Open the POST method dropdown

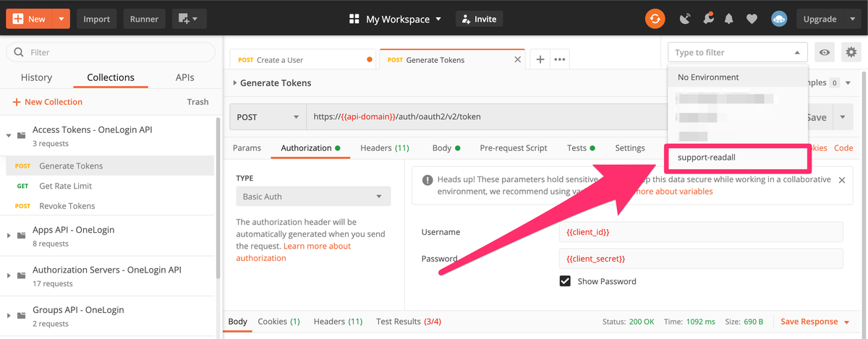[268, 117]
